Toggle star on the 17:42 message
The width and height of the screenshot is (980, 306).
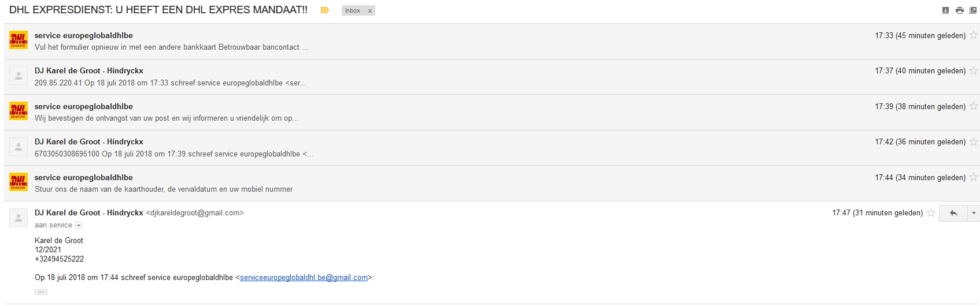tap(974, 141)
